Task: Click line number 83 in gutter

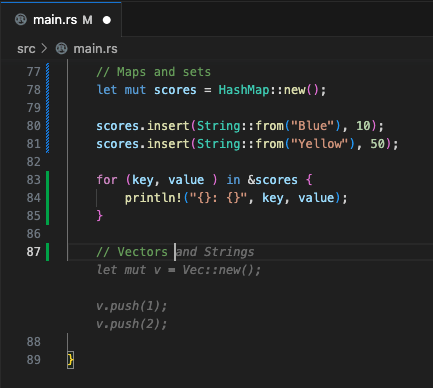Action: click(x=34, y=180)
